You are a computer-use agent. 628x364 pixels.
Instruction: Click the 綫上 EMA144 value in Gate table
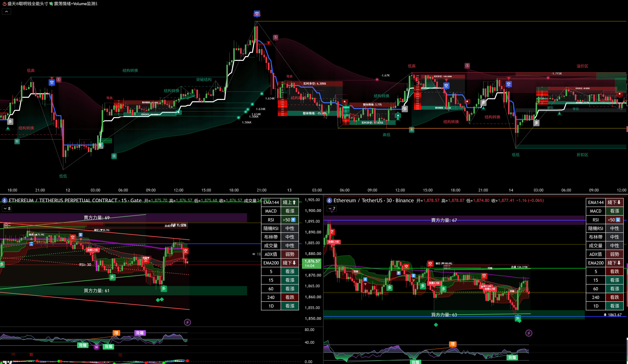pyautogui.click(x=290, y=202)
